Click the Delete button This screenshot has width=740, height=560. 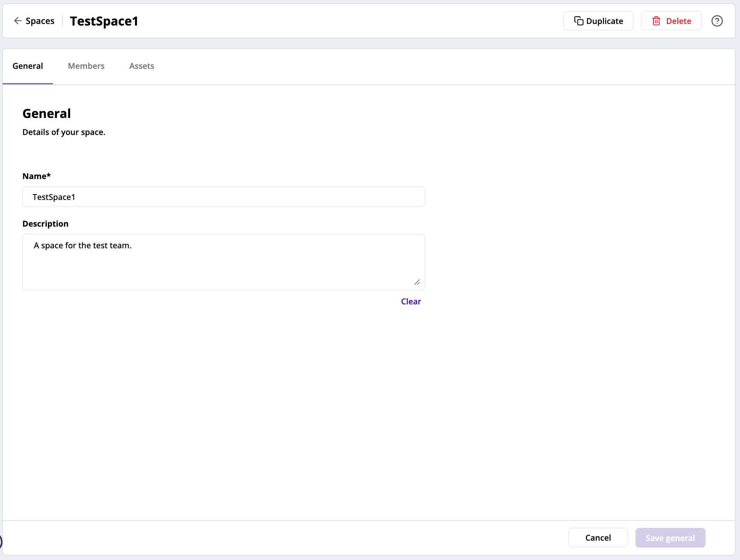671,21
